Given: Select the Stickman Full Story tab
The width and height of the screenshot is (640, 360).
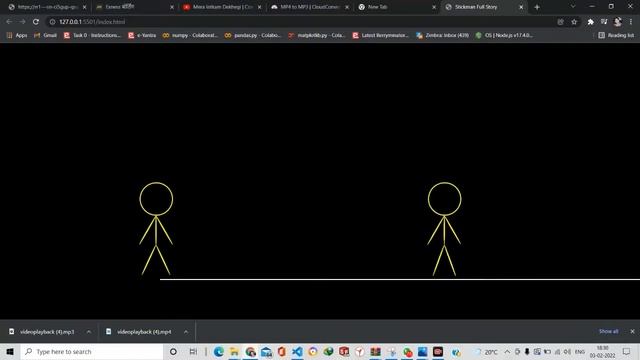Looking at the screenshot, I should click(484, 7).
